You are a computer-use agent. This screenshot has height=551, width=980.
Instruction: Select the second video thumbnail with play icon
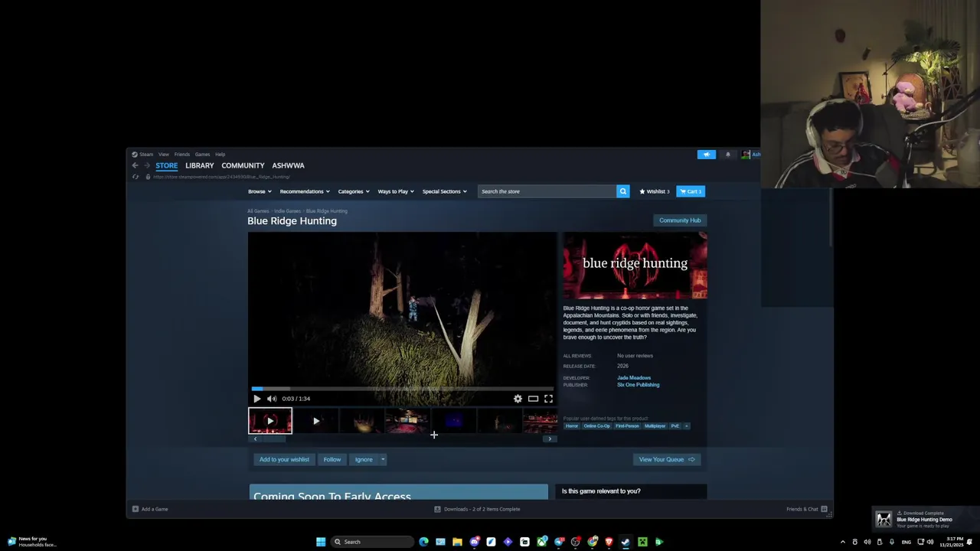coord(316,421)
